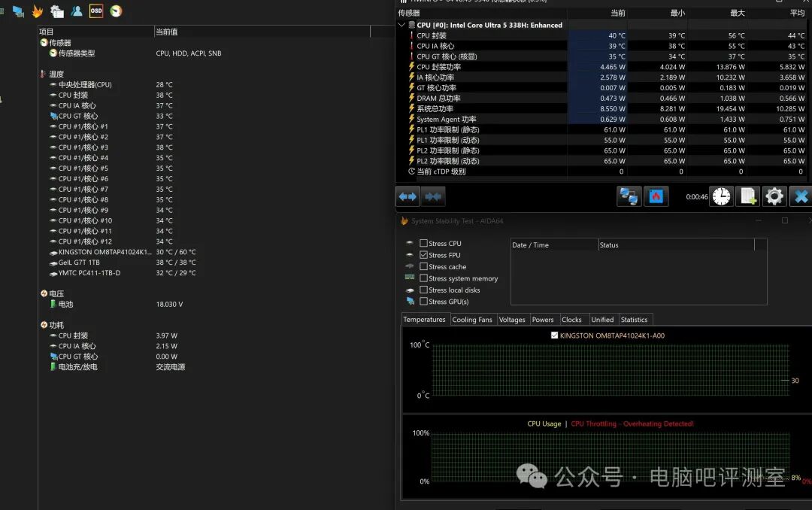
Task: Click the clock reset timer icon
Action: 721,196
